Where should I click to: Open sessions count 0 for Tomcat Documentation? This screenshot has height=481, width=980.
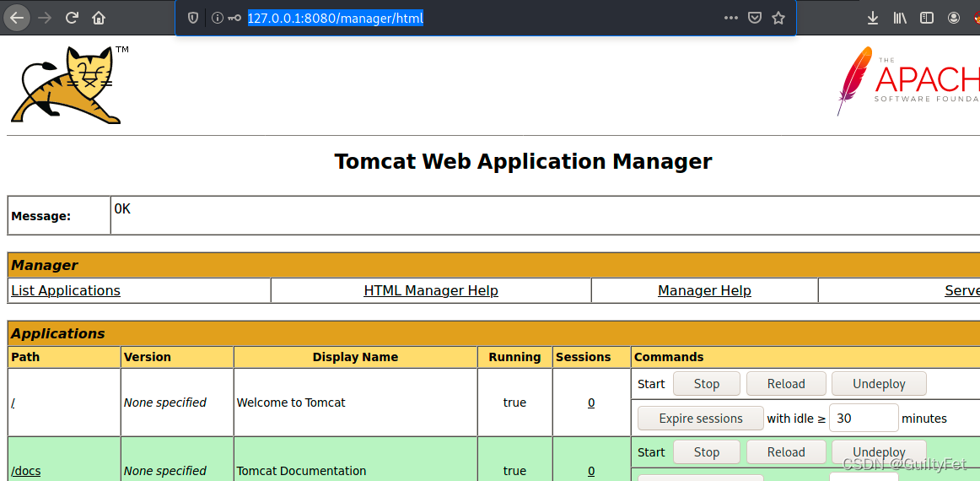(x=591, y=471)
